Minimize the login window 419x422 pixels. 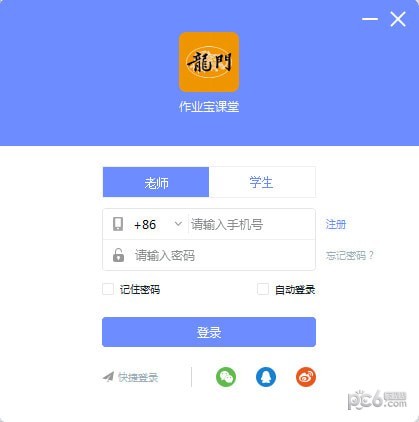370,19
